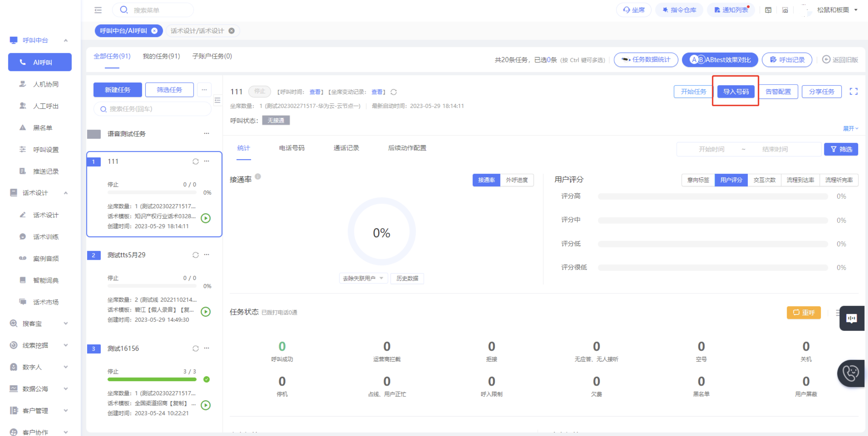
Task: Click the 新建任务 button
Action: (117, 90)
